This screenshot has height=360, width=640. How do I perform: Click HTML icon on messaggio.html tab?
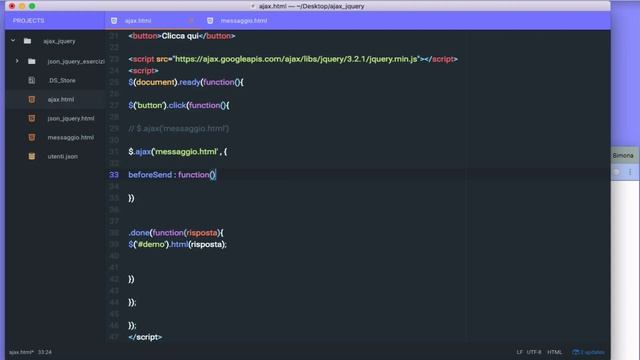[210, 20]
